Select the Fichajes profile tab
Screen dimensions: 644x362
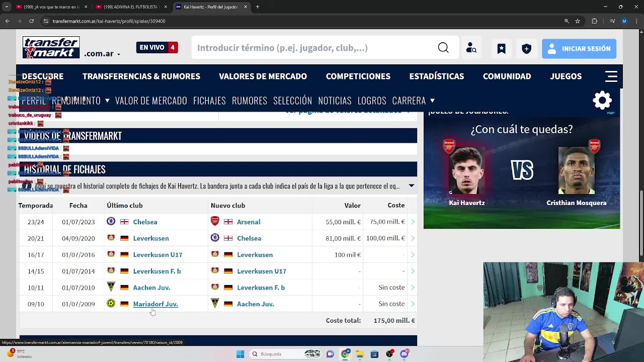pyautogui.click(x=209, y=101)
